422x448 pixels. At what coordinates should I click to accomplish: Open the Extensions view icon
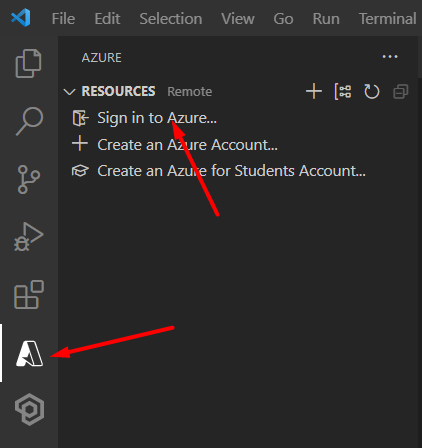pos(29,295)
